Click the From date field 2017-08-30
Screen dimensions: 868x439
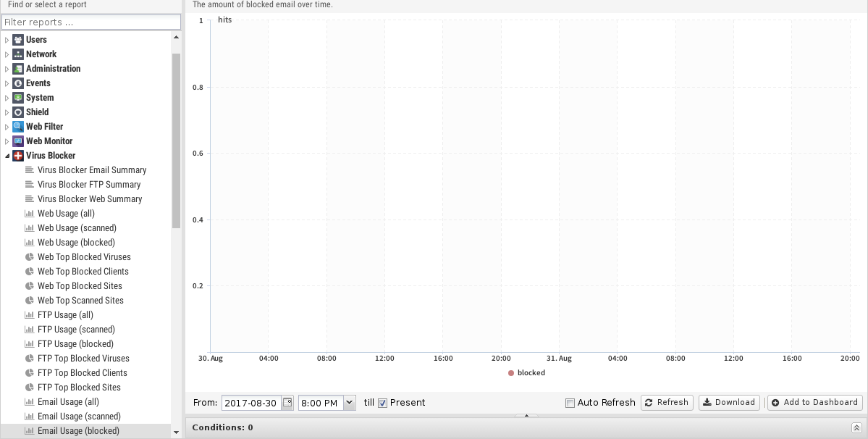point(251,403)
